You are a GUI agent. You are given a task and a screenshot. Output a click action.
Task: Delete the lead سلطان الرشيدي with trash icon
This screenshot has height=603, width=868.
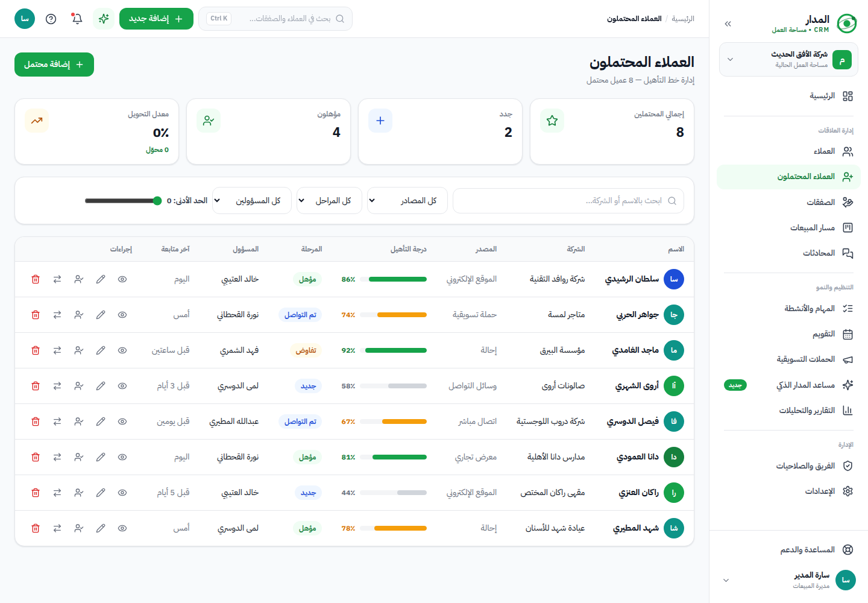36,279
